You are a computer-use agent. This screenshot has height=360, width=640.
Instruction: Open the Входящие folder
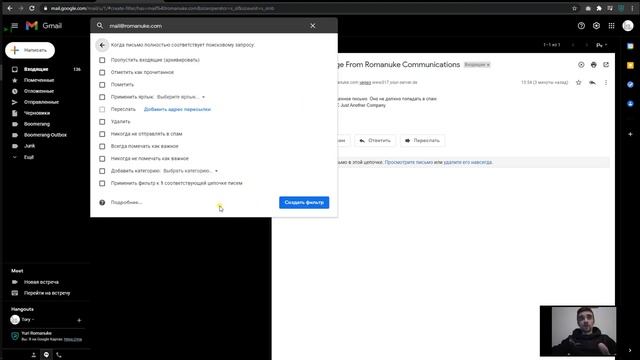36,69
